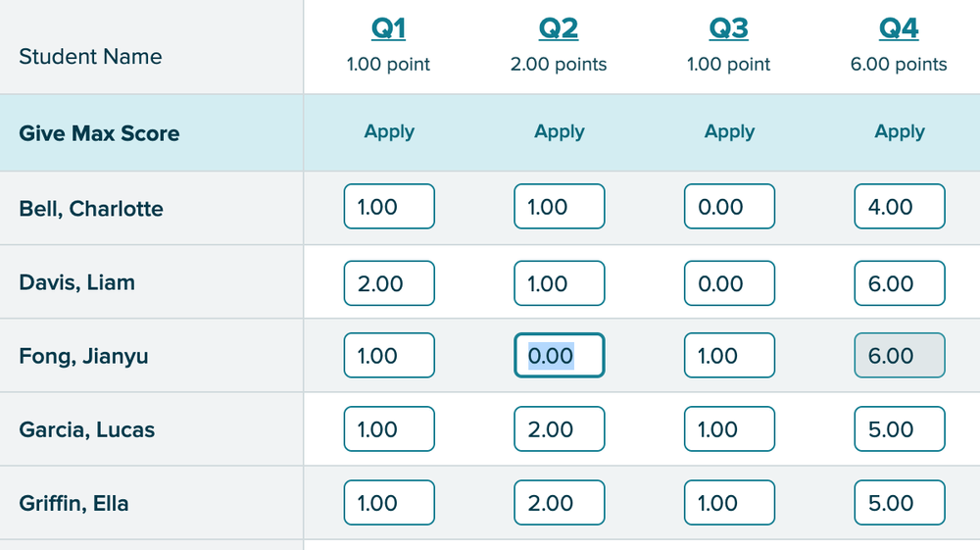The width and height of the screenshot is (980, 550).
Task: Apply max score for Q4
Action: point(900,132)
